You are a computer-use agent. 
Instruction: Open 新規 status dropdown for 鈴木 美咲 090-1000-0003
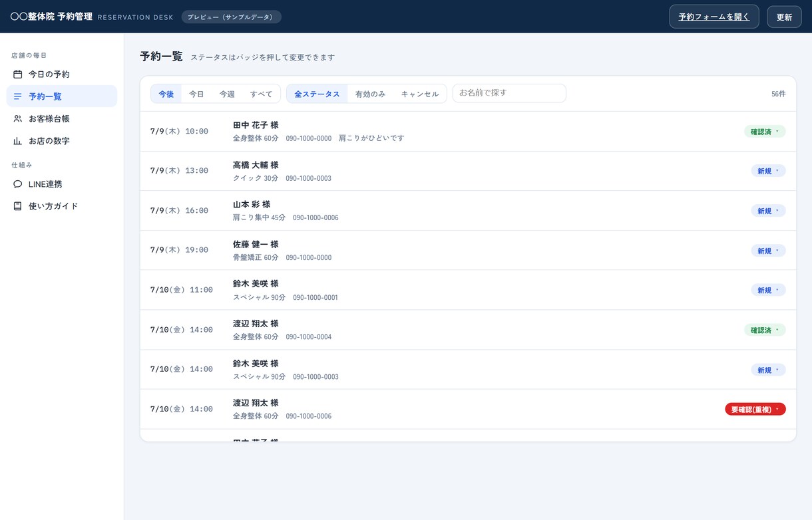(768, 370)
